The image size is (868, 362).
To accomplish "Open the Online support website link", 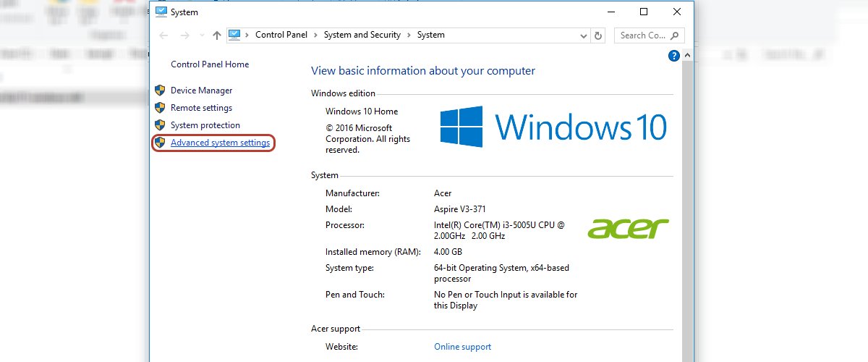I will click(x=462, y=347).
